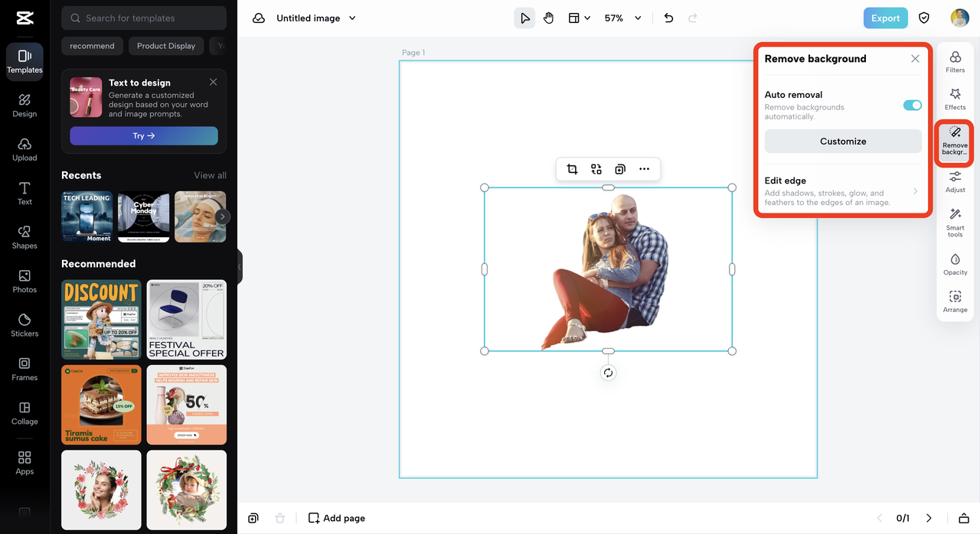Open the Stickers panel
The image size is (980, 534).
click(x=24, y=325)
